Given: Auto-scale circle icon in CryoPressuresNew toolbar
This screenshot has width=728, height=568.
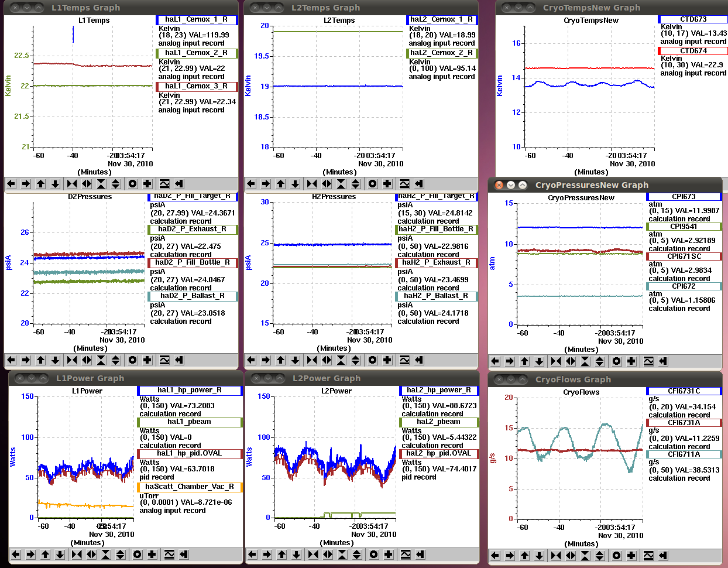Looking at the screenshot, I should pos(617,361).
